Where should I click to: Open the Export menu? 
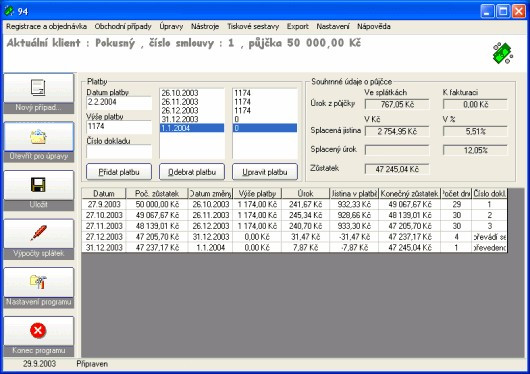coord(297,26)
